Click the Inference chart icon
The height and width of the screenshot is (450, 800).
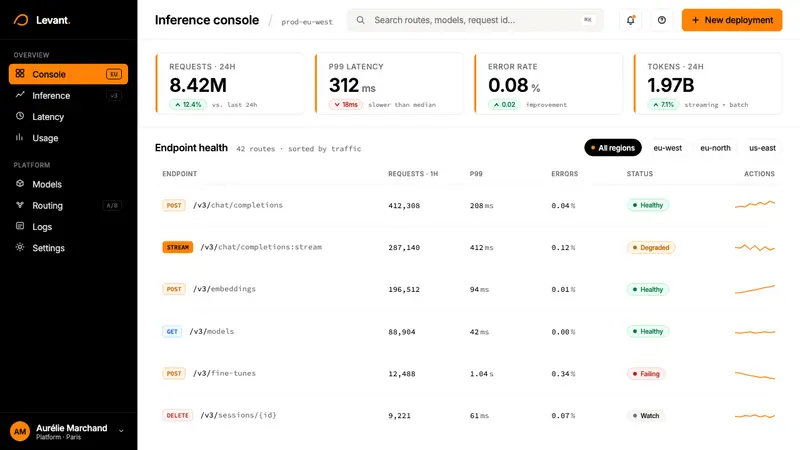(20, 95)
